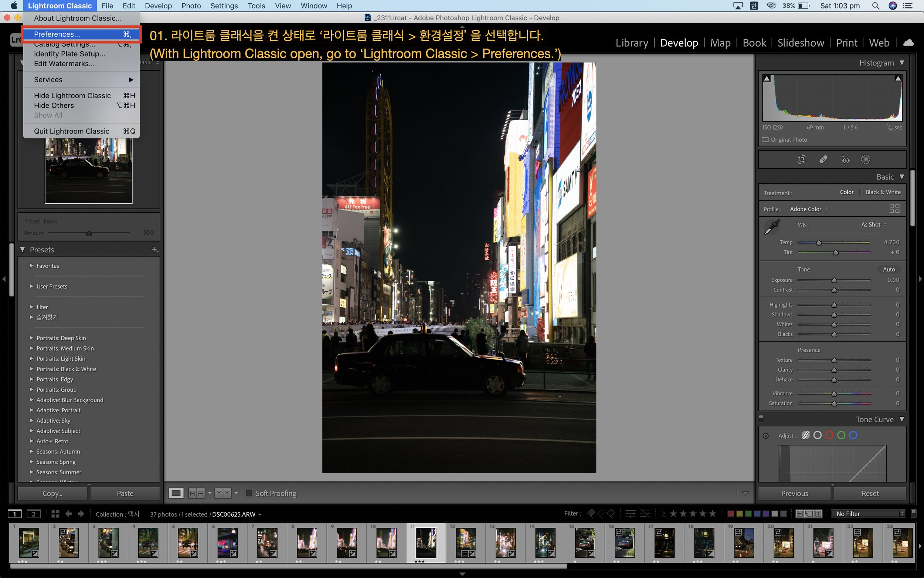Viewport: 924px width, 578px height.
Task: Open the Profile Browser grid icon
Action: (894, 209)
